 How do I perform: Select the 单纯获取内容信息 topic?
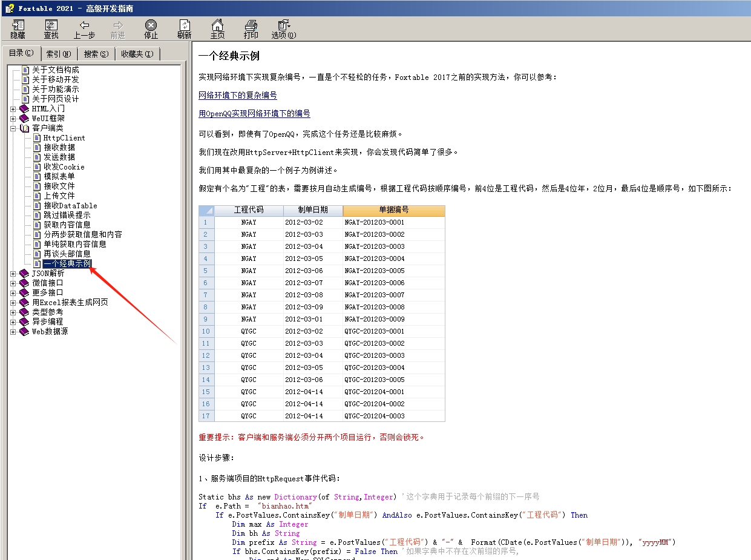tap(75, 245)
